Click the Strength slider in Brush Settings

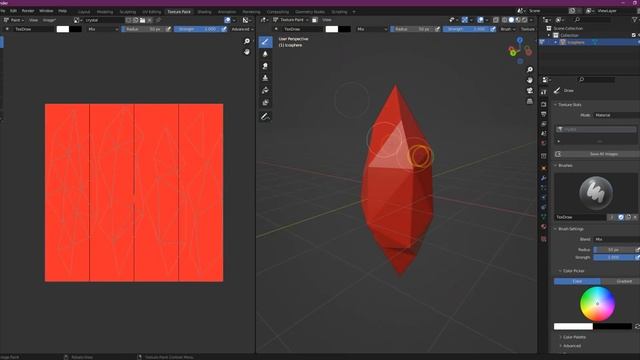(x=614, y=257)
